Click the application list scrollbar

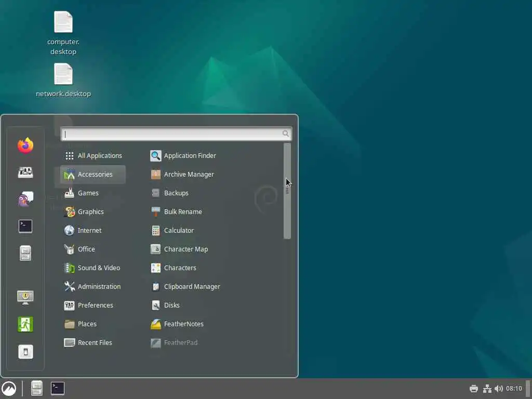287,191
